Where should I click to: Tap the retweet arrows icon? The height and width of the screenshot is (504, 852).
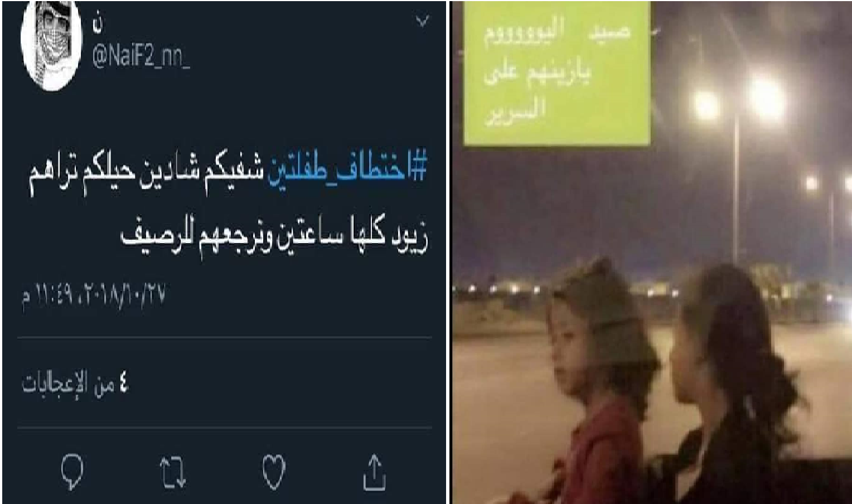coord(172,473)
